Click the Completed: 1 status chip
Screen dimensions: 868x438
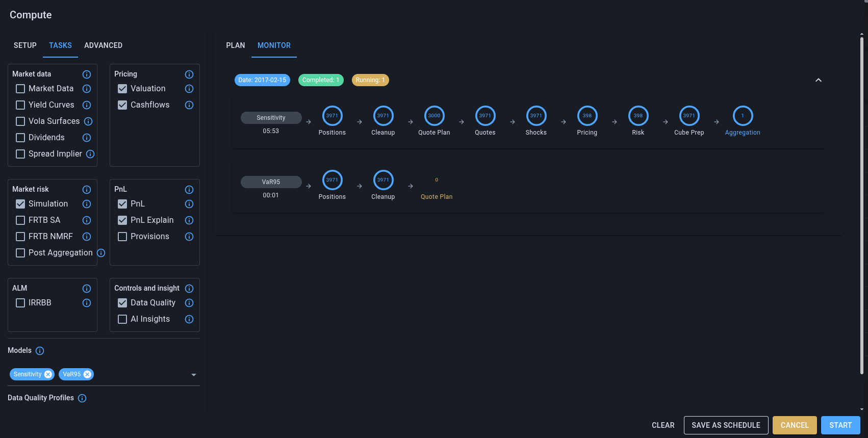321,80
